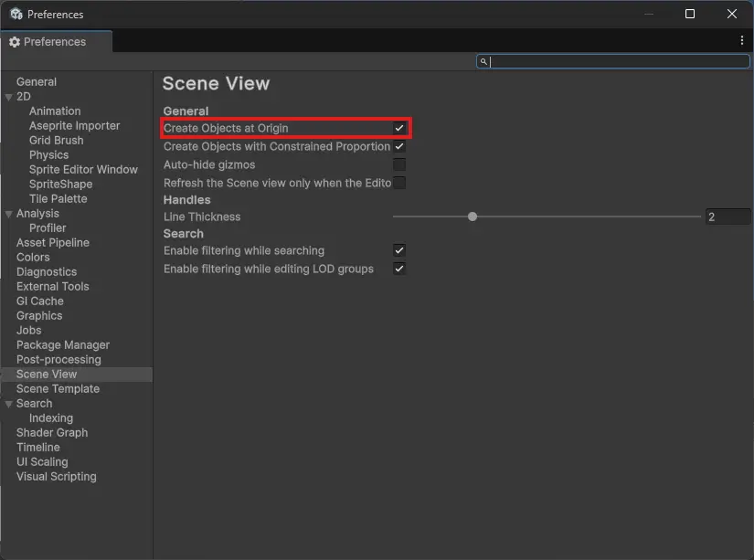Open Physics under 2D
Image resolution: width=754 pixels, height=560 pixels.
[x=49, y=154]
